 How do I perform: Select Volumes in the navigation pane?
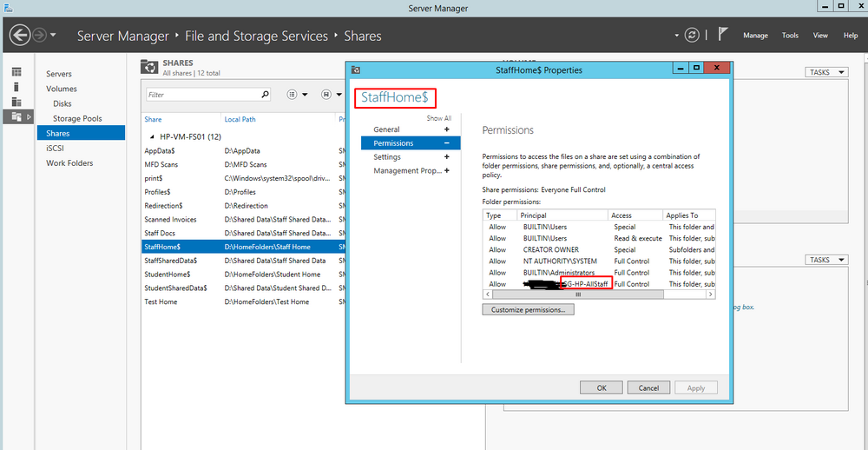[62, 89]
